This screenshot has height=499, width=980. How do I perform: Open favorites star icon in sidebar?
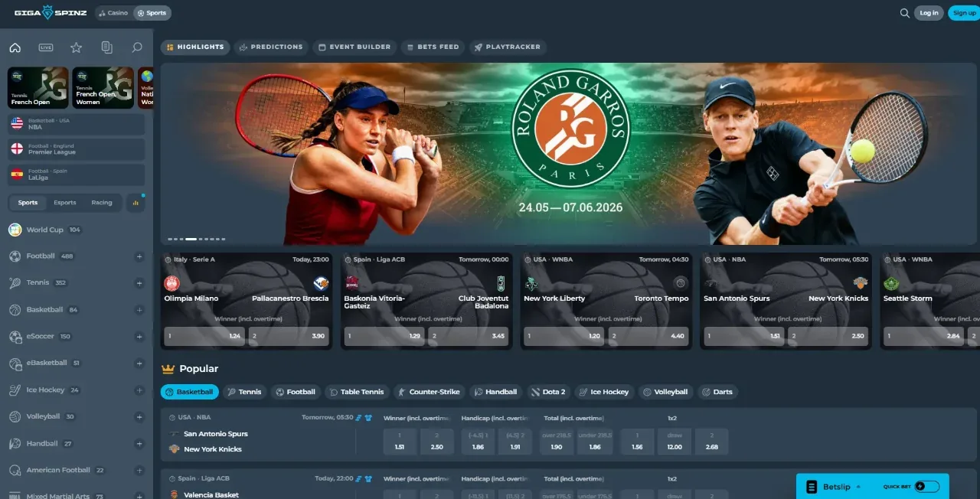pyautogui.click(x=76, y=47)
